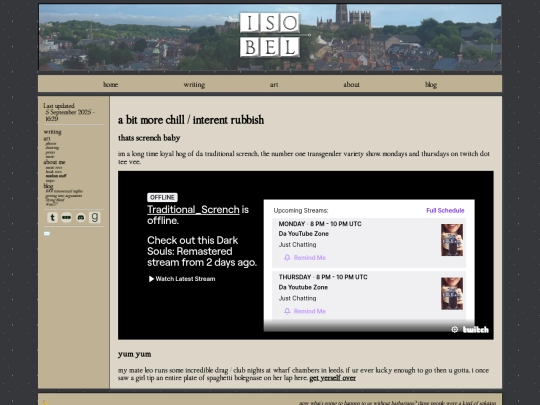Image resolution: width=540 pixels, height=405 pixels.
Task: Click Thursday stream thumbnail image
Action: pyautogui.click(x=452, y=294)
